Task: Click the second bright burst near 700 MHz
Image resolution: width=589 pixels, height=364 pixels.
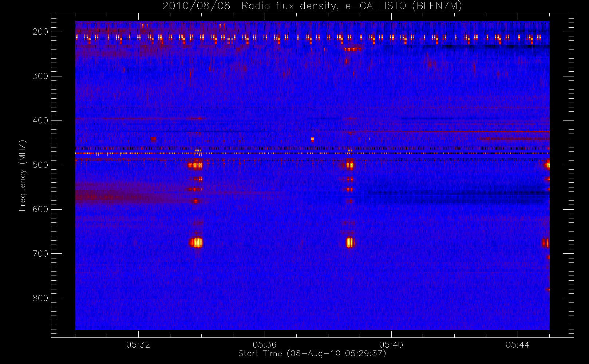Action: 350,242
